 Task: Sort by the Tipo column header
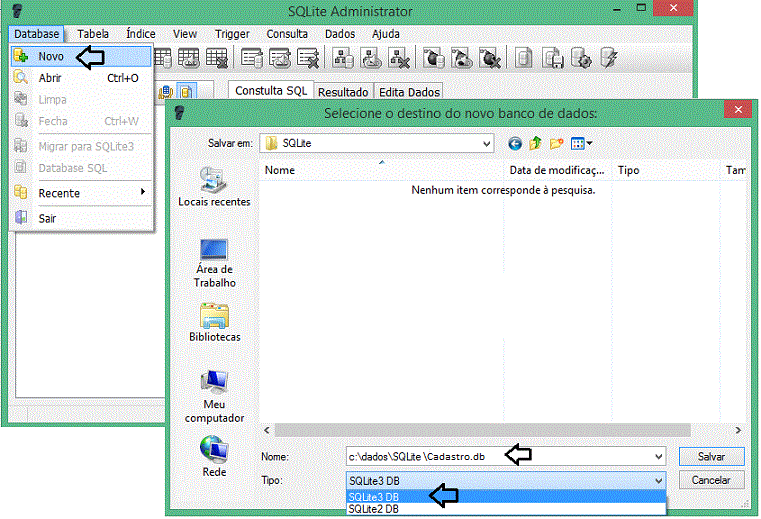point(666,170)
